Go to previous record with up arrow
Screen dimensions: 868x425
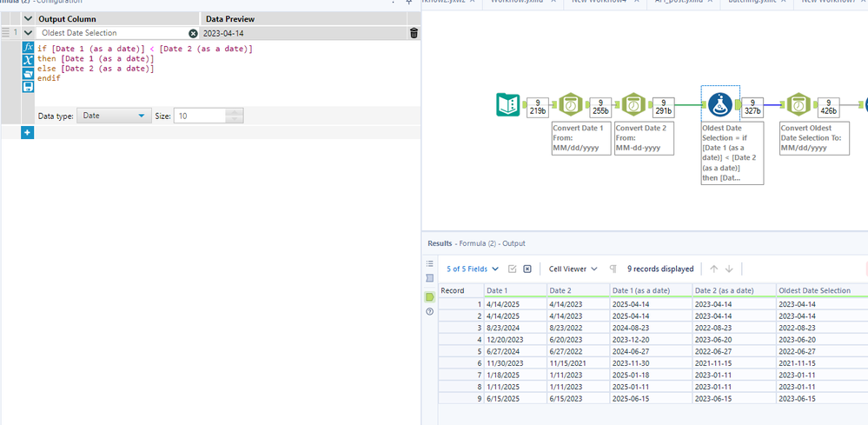point(713,269)
